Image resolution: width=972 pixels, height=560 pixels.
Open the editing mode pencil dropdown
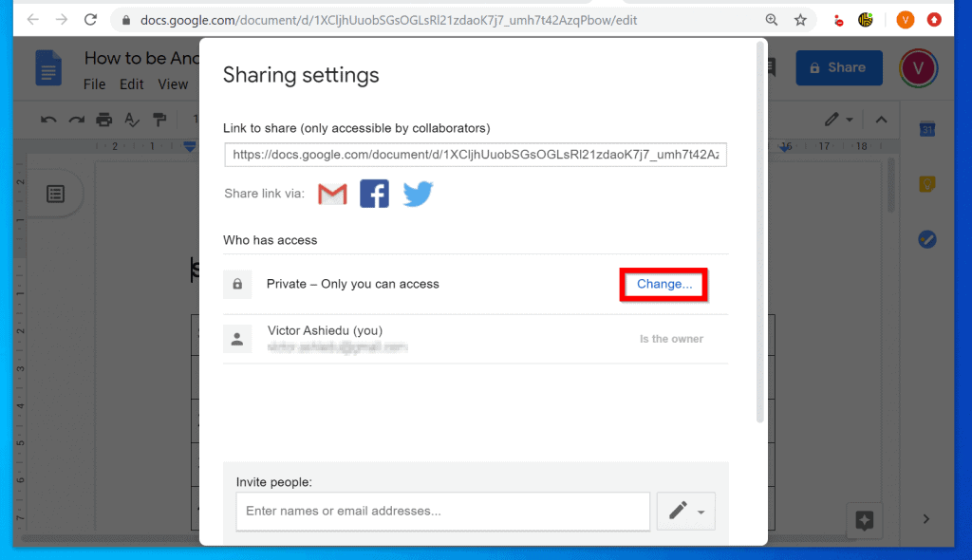[x=839, y=119]
